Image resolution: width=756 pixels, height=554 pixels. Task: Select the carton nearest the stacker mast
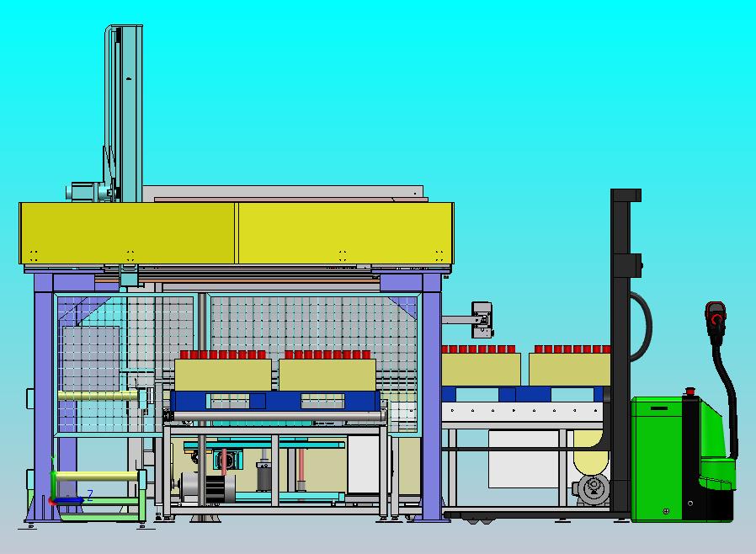coord(570,370)
